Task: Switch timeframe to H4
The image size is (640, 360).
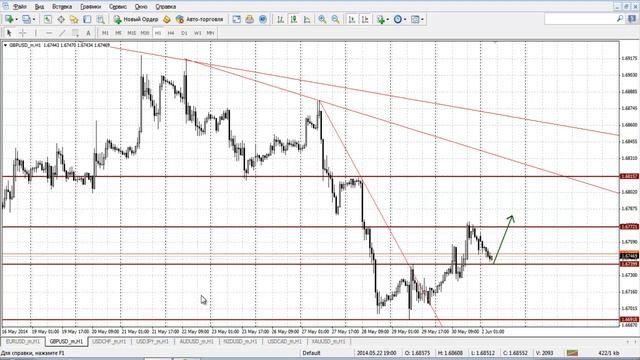Action: click(x=171, y=33)
